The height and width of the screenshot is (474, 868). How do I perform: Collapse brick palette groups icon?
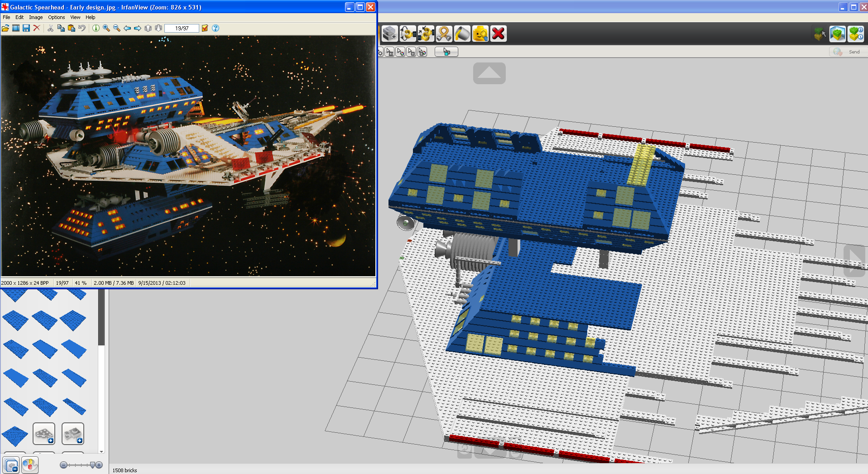11,465
